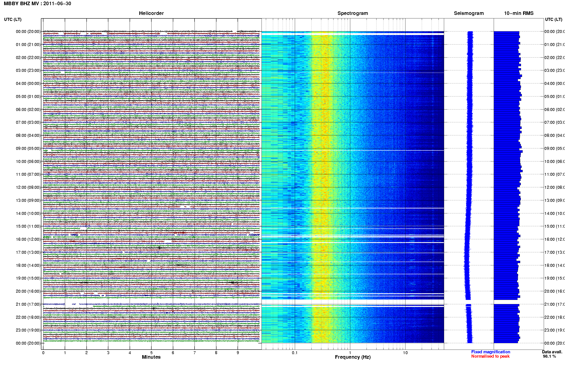The height and width of the screenshot is (368, 588).
Task: Click the left '03:00 (23:00)' time label
Action: point(28,70)
